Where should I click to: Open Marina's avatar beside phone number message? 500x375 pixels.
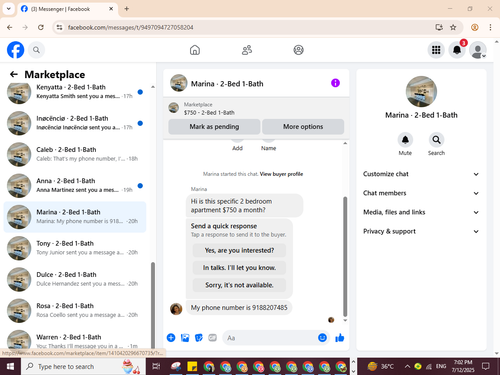pos(176,309)
